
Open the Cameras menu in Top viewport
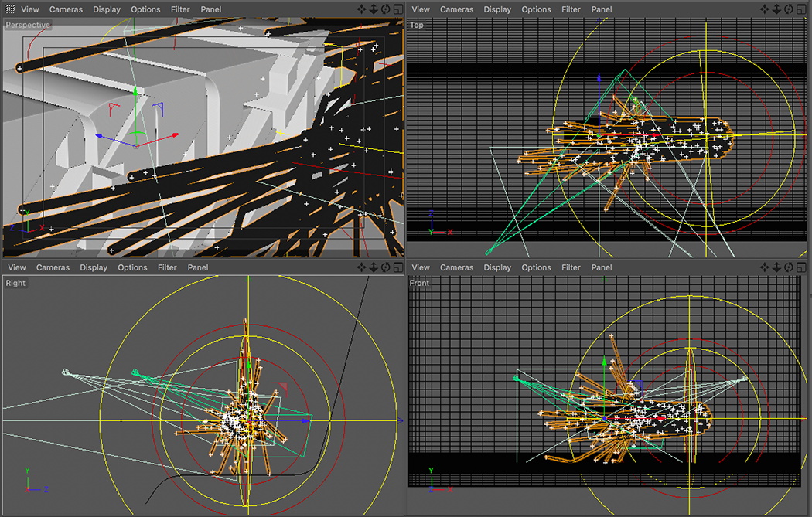point(457,9)
